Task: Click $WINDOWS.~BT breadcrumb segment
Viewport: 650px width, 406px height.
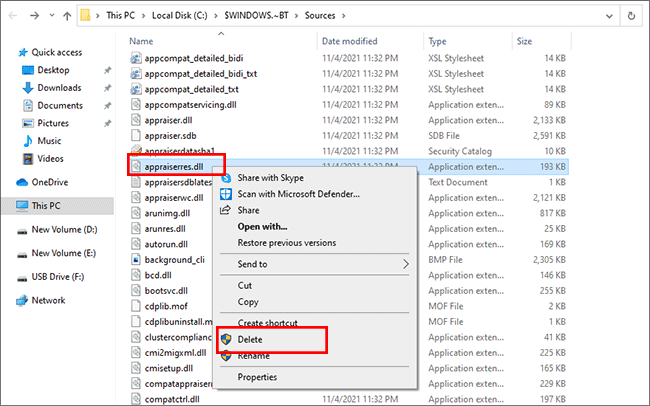Action: pos(256,15)
